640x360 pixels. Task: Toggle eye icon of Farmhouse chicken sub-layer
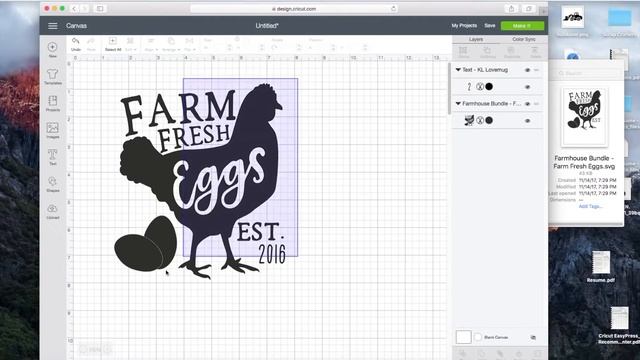click(x=527, y=121)
